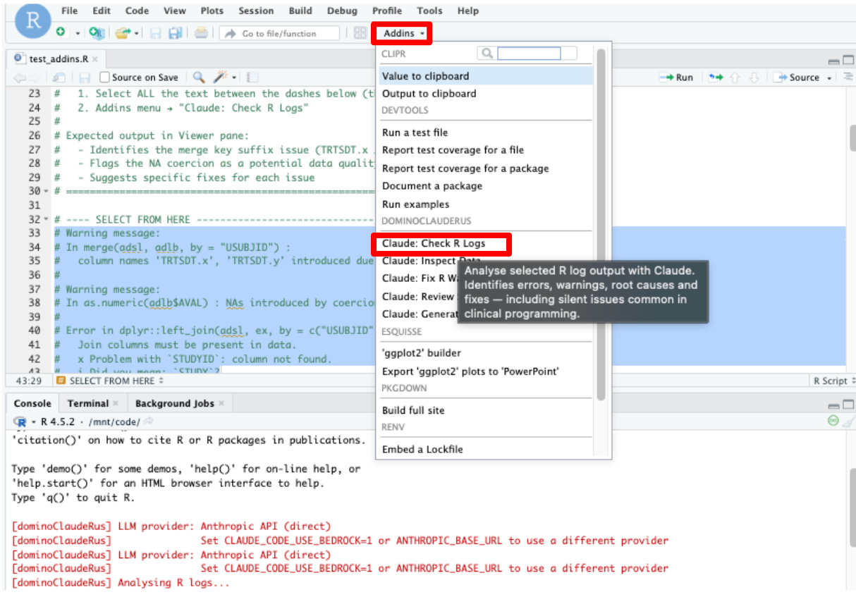Click the RStudio R logo
The image size is (856, 616).
[32, 21]
